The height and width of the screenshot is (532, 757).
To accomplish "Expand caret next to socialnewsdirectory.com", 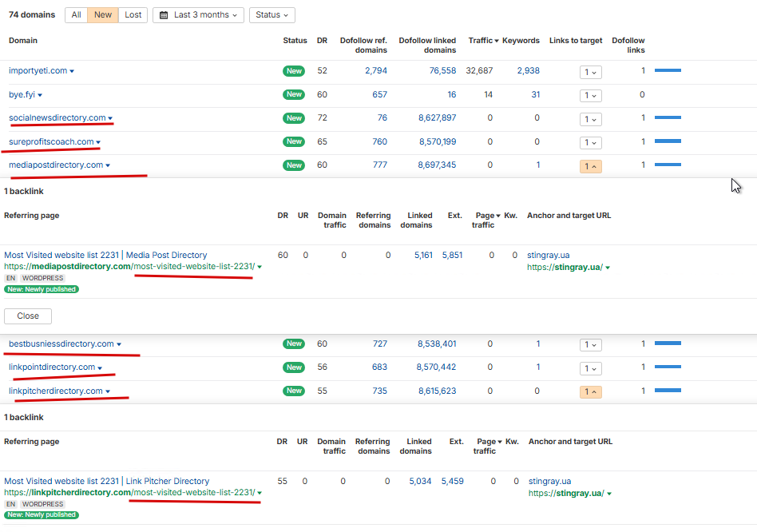I will click(x=110, y=119).
